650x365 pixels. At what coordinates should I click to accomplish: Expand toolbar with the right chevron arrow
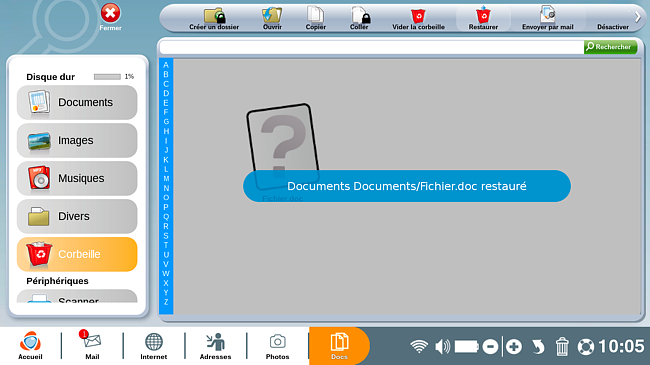click(x=638, y=17)
